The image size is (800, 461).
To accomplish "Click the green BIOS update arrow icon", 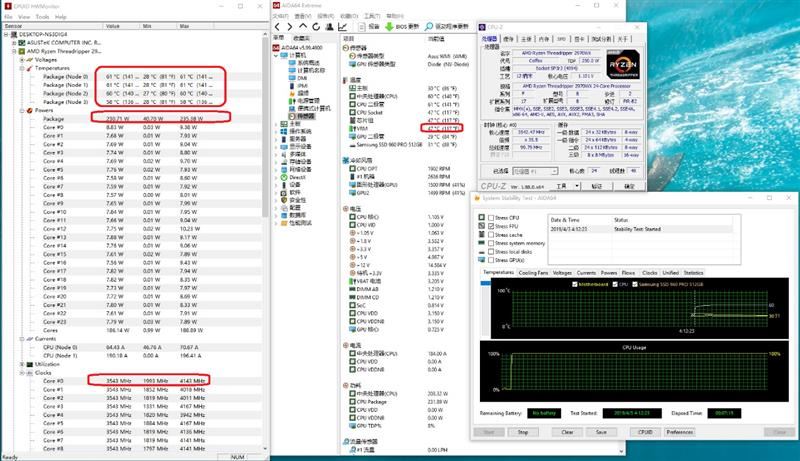I will tap(389, 27).
